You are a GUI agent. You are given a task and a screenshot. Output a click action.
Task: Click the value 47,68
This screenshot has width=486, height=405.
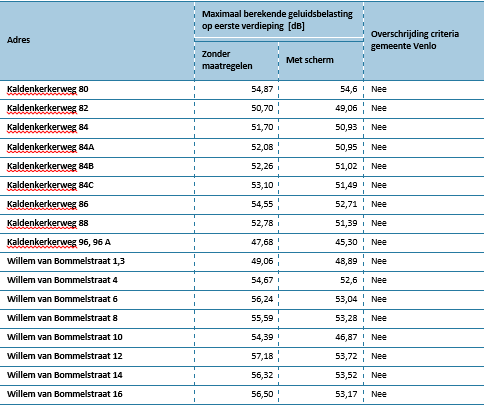coord(262,242)
